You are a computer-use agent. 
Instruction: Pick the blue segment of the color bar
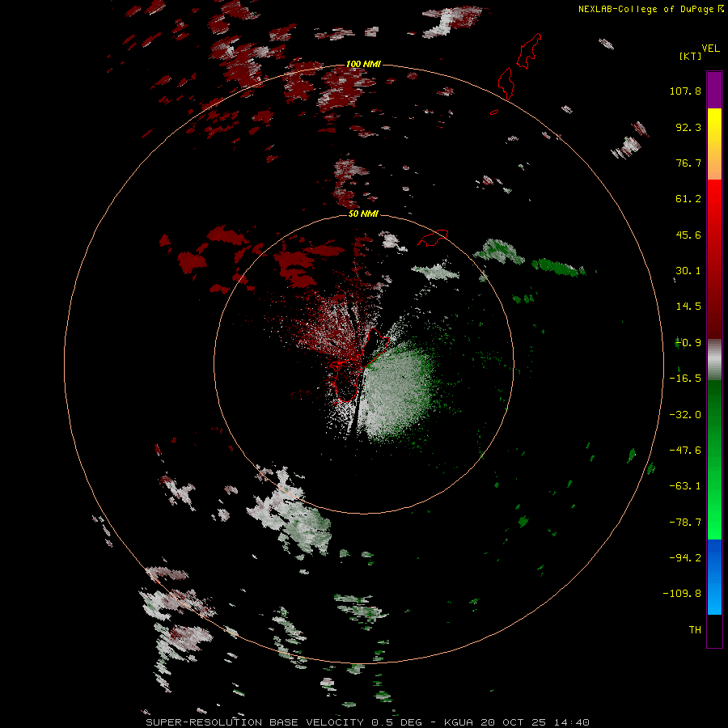coord(714,577)
